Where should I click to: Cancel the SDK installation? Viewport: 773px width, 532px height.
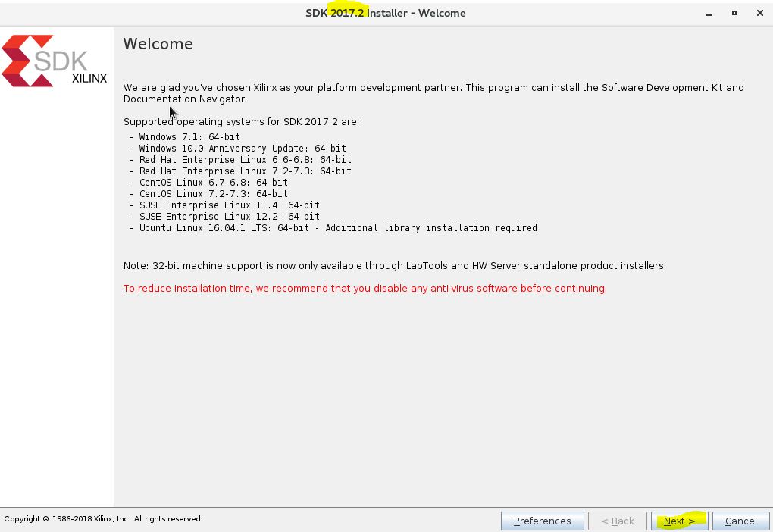click(740, 521)
